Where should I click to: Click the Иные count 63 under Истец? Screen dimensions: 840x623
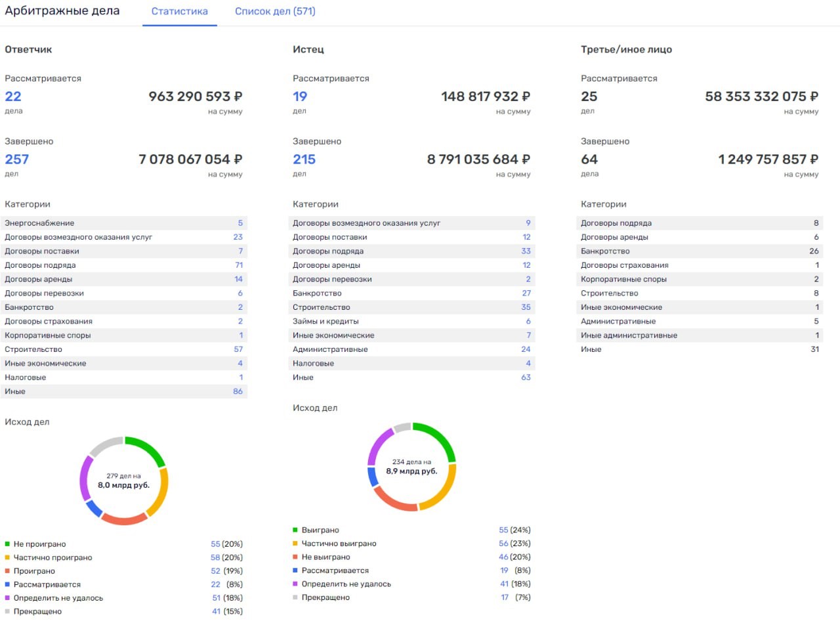point(526,377)
